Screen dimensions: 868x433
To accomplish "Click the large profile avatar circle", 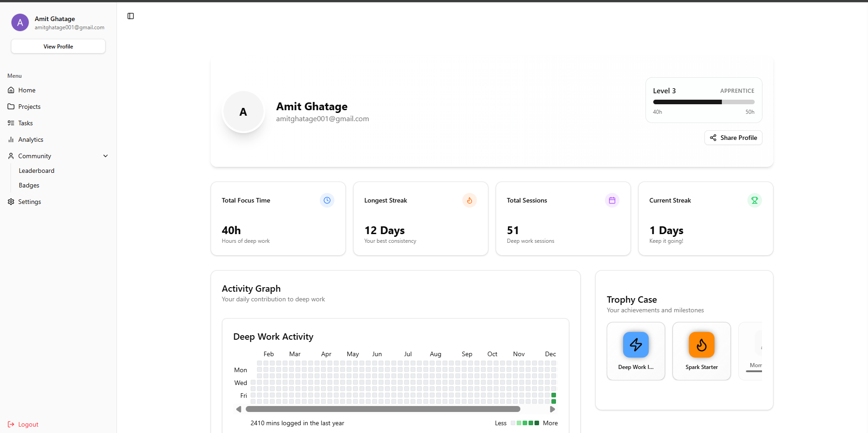I will point(243,112).
